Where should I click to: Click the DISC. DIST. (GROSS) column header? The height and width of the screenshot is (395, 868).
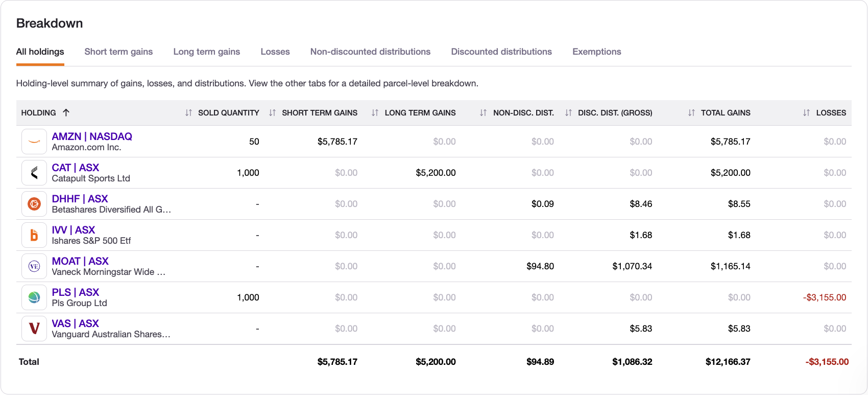click(x=615, y=113)
